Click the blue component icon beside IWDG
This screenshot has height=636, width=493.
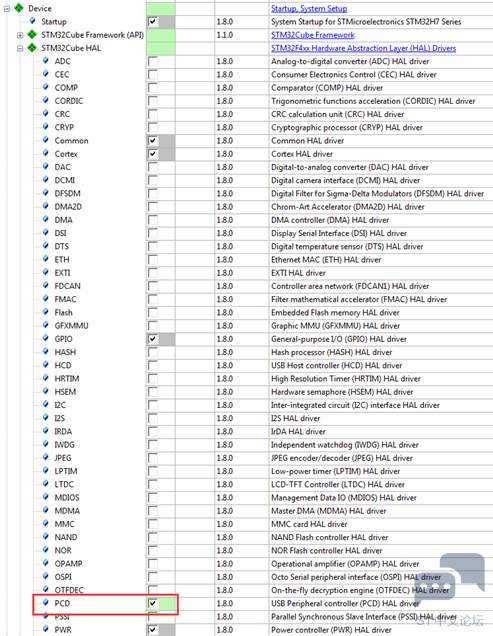45,443
